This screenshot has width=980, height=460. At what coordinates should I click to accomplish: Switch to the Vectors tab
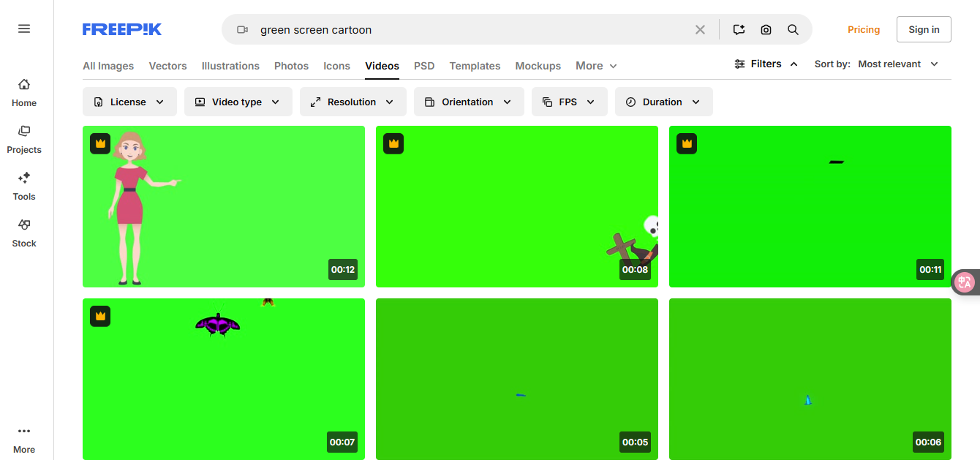(x=167, y=66)
